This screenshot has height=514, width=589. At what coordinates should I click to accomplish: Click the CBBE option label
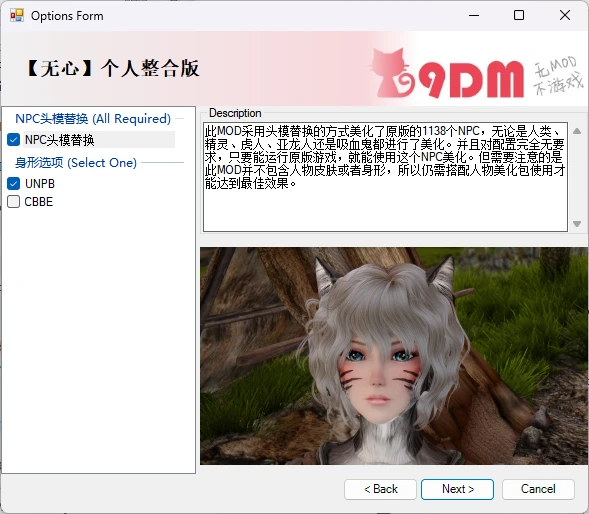click(x=39, y=202)
